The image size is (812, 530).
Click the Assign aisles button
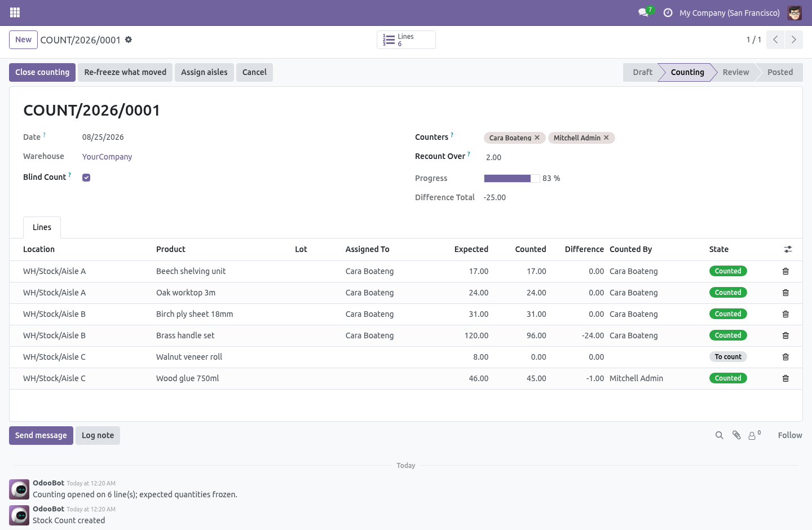(x=204, y=72)
